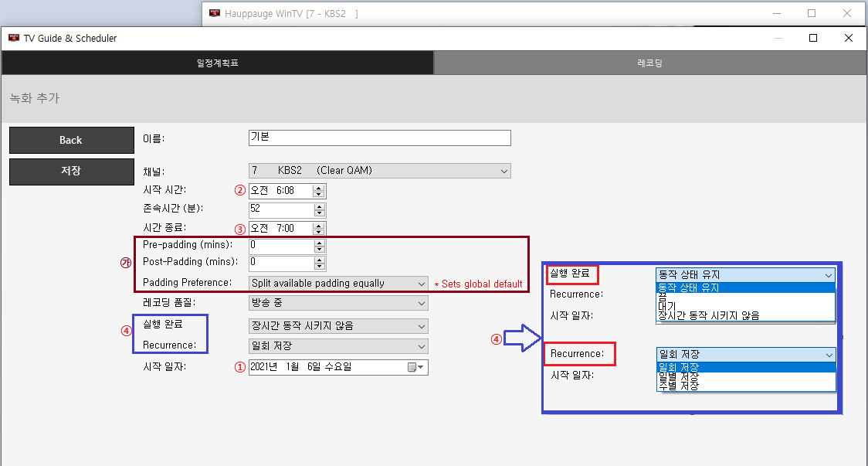
Task: Close the TV Guide & Scheduler window
Action: pos(849,38)
